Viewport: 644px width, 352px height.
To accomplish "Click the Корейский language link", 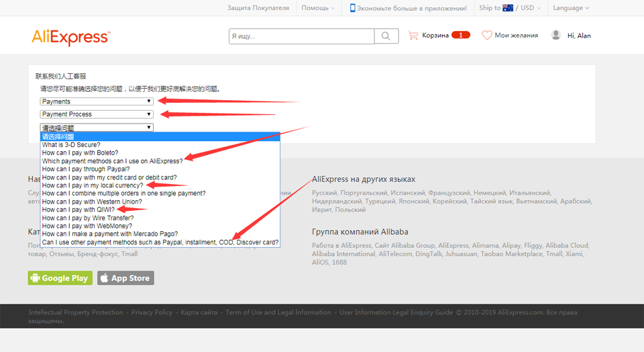I will coord(448,202).
